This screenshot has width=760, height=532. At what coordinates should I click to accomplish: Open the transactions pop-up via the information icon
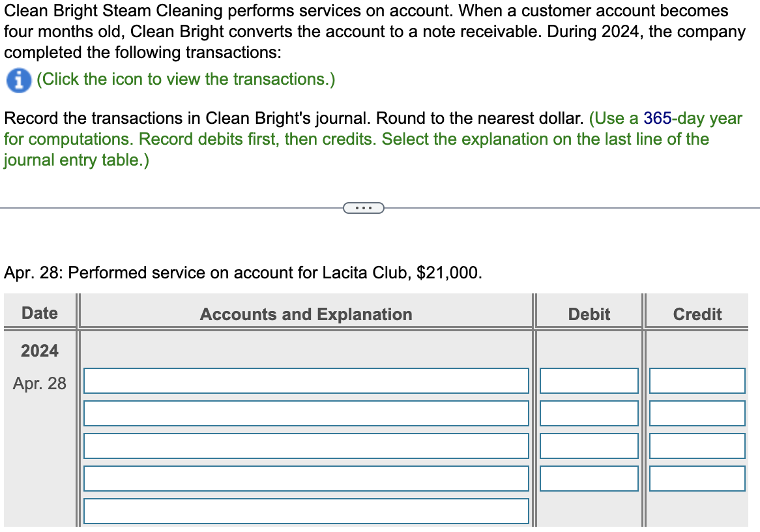(x=18, y=81)
